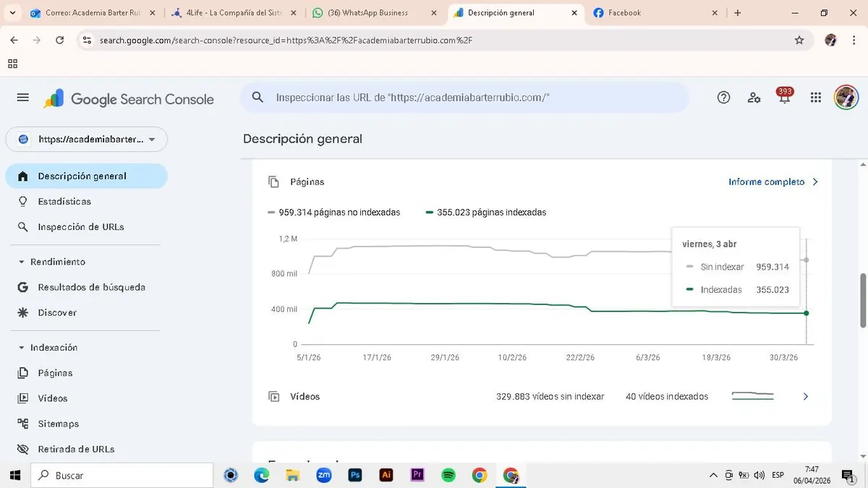868x488 pixels.
Task: Open the property selector dropdown
Action: (x=87, y=140)
